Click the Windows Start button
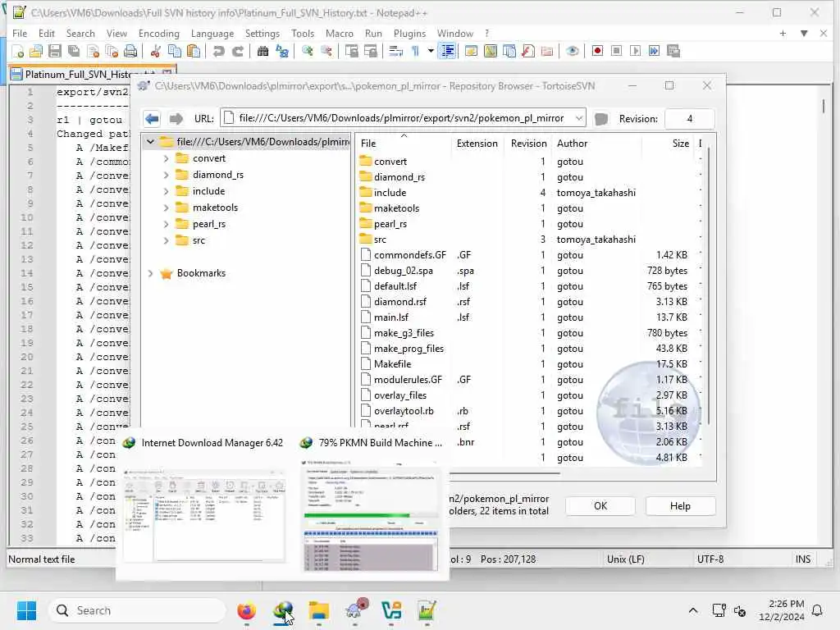Viewport: 840px width, 630px height. click(26, 610)
